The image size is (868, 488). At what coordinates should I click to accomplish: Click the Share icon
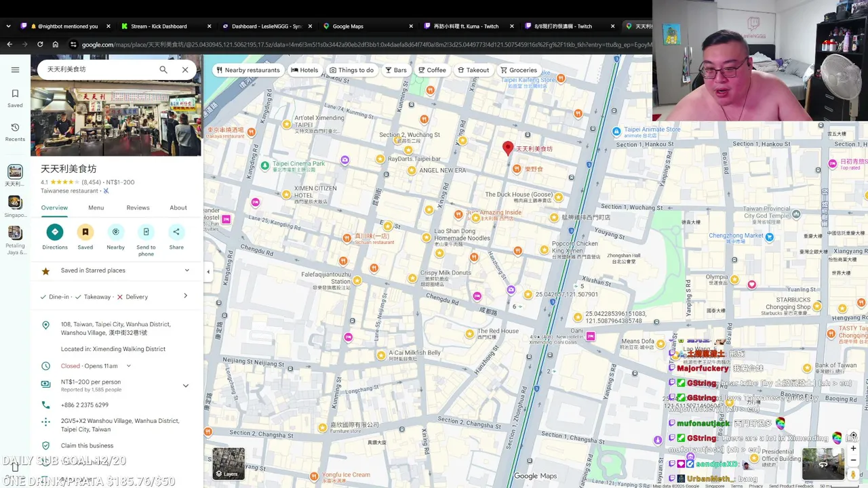(176, 232)
